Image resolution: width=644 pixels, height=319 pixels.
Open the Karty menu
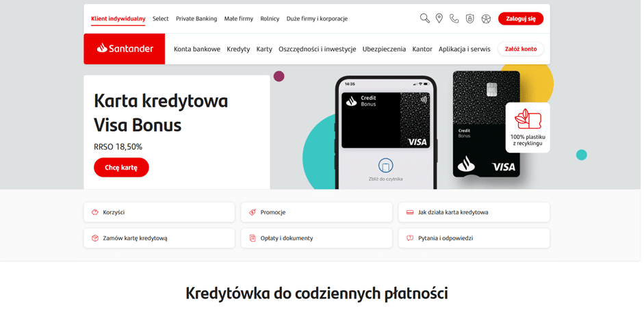pos(264,49)
